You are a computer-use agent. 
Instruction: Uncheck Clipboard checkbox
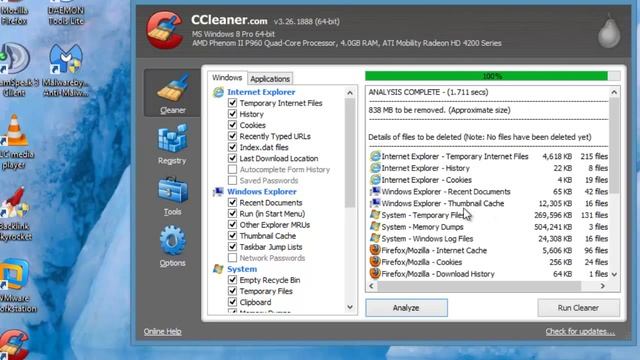[x=232, y=302]
